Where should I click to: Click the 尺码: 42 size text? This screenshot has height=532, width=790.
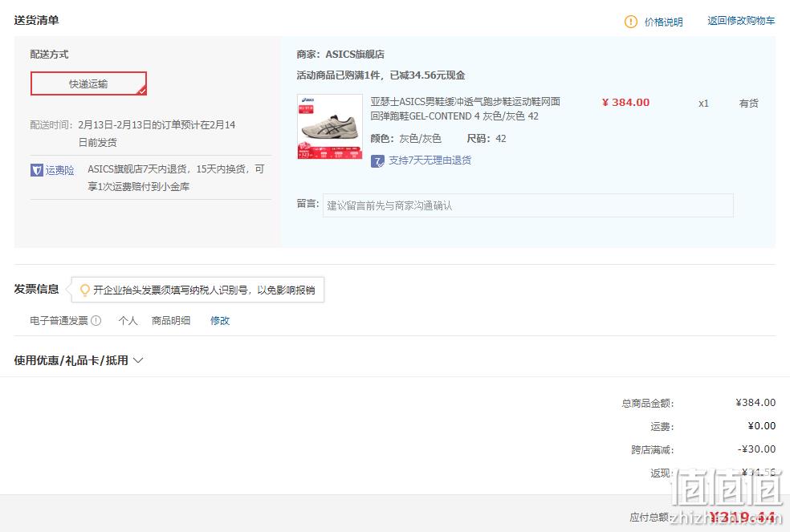pos(487,139)
